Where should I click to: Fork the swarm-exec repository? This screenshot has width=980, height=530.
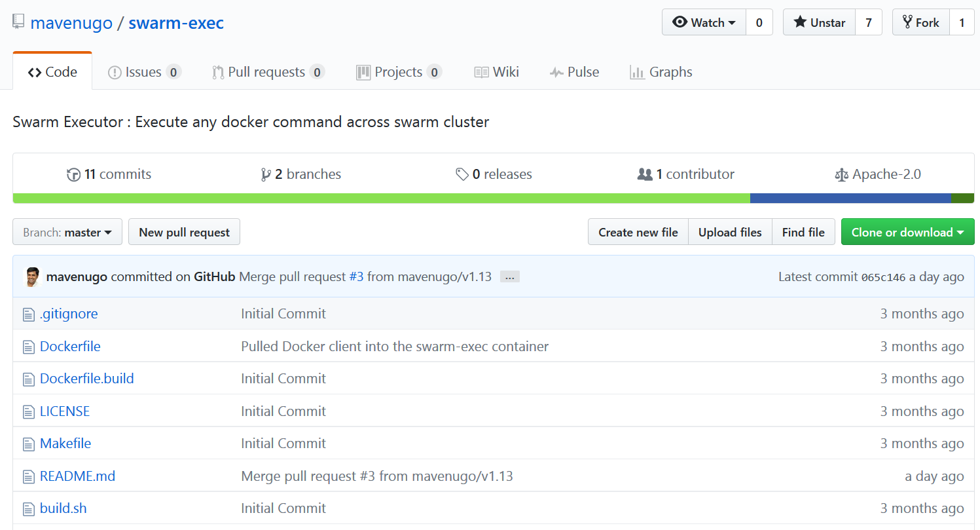920,22
